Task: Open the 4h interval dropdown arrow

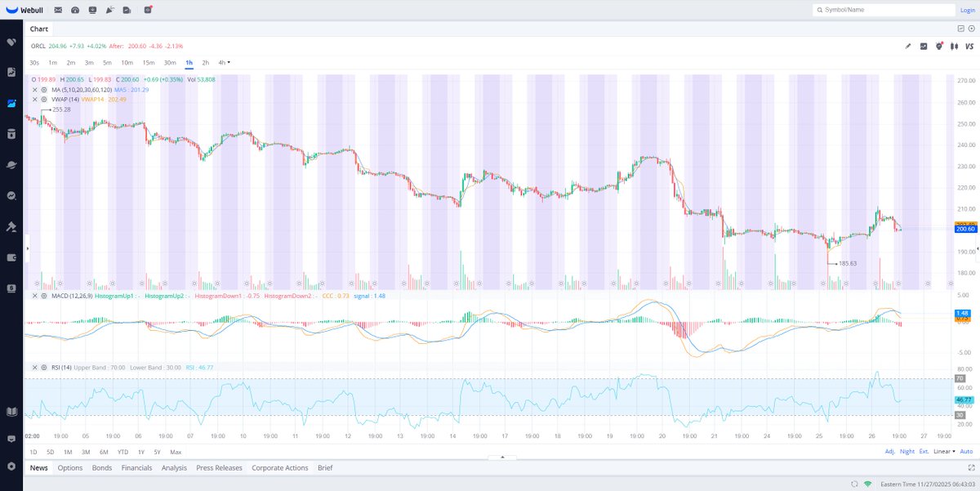Action: pos(229,62)
